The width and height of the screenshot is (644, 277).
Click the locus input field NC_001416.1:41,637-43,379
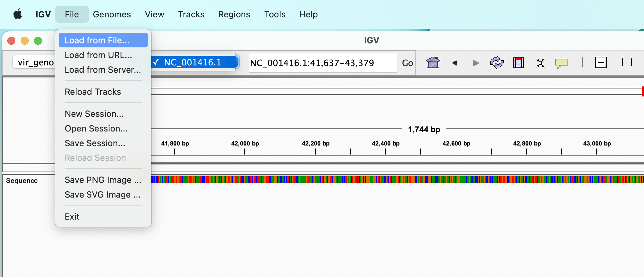tap(323, 63)
